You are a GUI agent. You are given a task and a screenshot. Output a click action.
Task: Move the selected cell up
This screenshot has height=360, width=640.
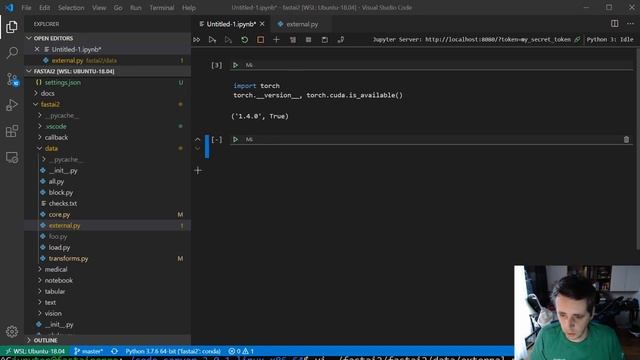198,139
